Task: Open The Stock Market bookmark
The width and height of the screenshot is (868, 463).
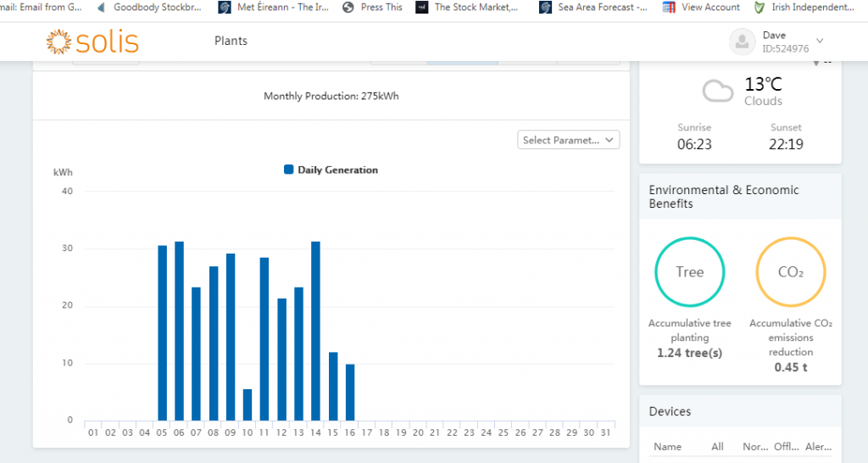Action: (467, 8)
